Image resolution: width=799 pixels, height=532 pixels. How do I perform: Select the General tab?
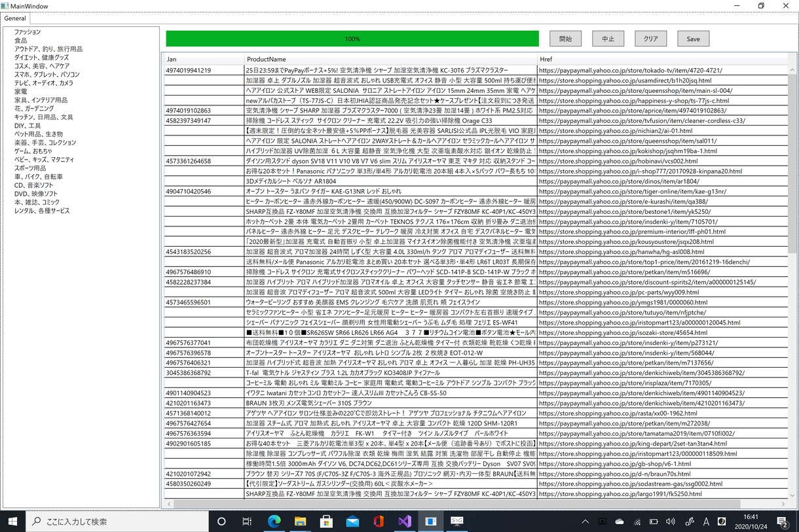click(x=15, y=18)
